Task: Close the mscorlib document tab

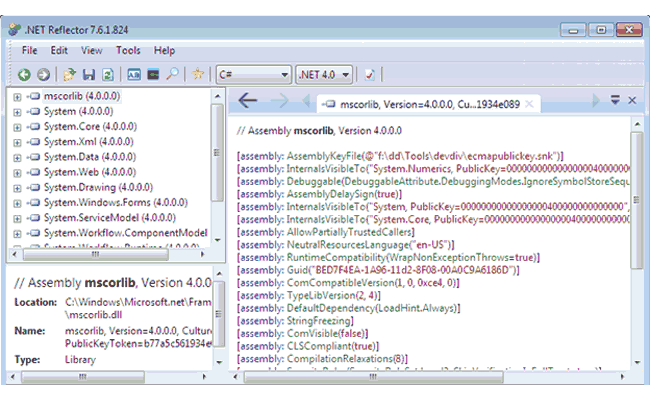Action: (532, 102)
